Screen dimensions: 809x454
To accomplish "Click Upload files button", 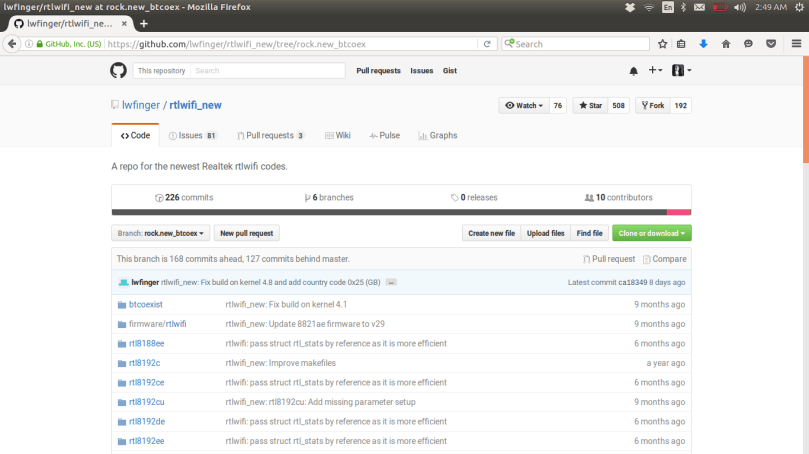I will click(x=545, y=233).
